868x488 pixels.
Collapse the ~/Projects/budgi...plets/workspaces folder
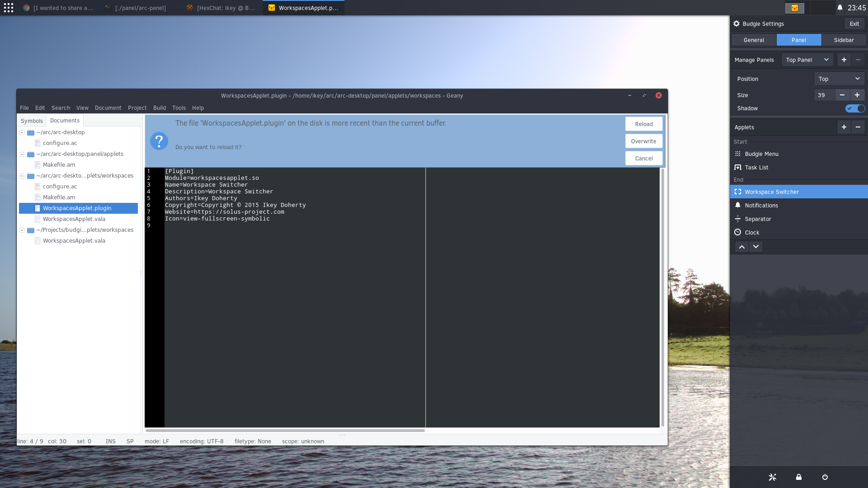(22, 230)
